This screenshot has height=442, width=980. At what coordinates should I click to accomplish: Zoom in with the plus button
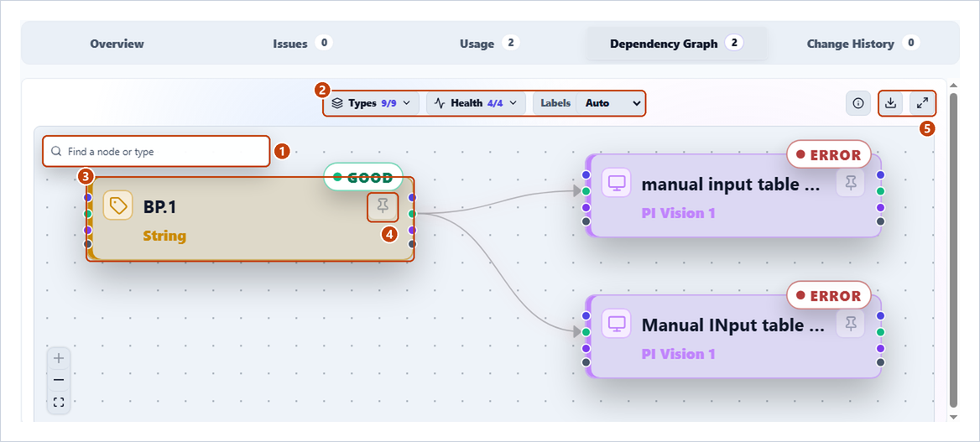[59, 359]
